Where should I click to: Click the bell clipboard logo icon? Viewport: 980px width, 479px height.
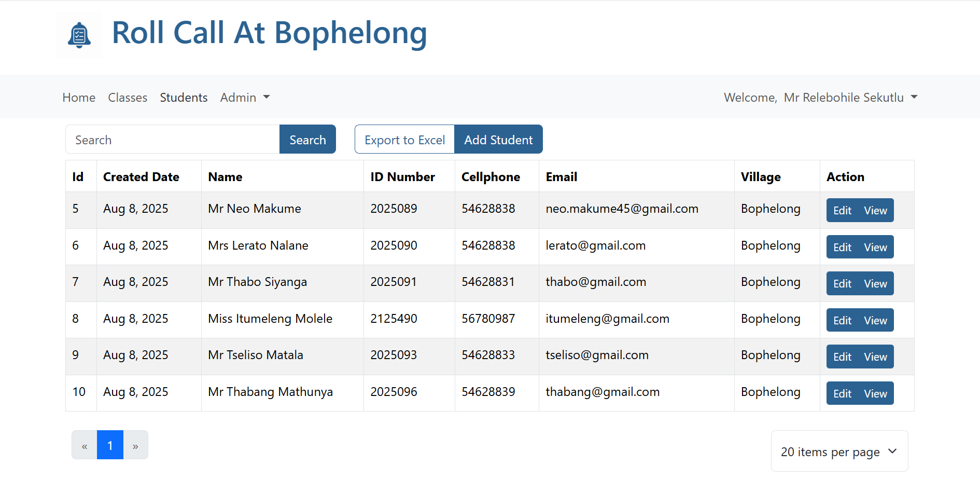[x=79, y=35]
